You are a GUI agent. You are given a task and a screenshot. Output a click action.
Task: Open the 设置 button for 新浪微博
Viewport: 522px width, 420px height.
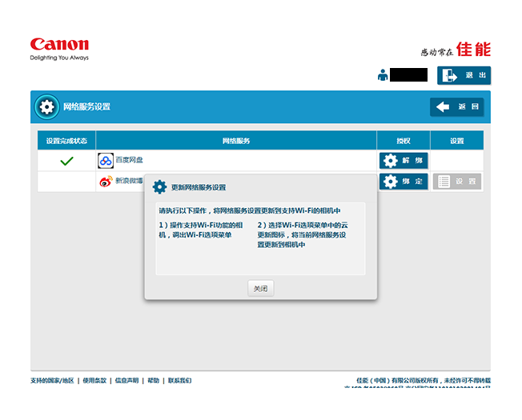click(x=457, y=182)
